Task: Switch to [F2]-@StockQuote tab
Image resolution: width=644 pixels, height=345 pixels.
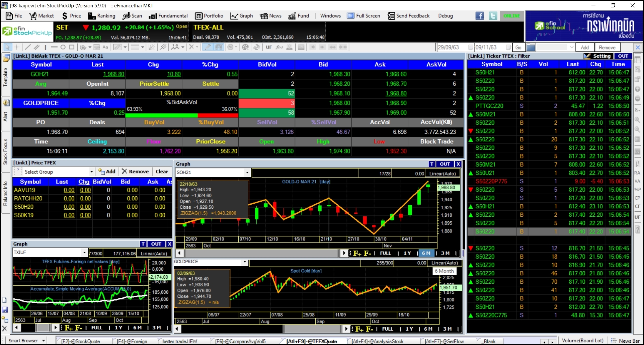Action: point(80,341)
